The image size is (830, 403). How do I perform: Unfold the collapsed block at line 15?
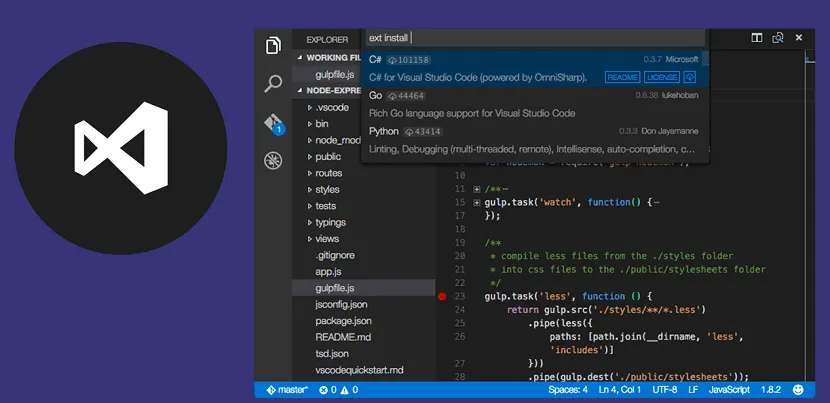point(476,202)
